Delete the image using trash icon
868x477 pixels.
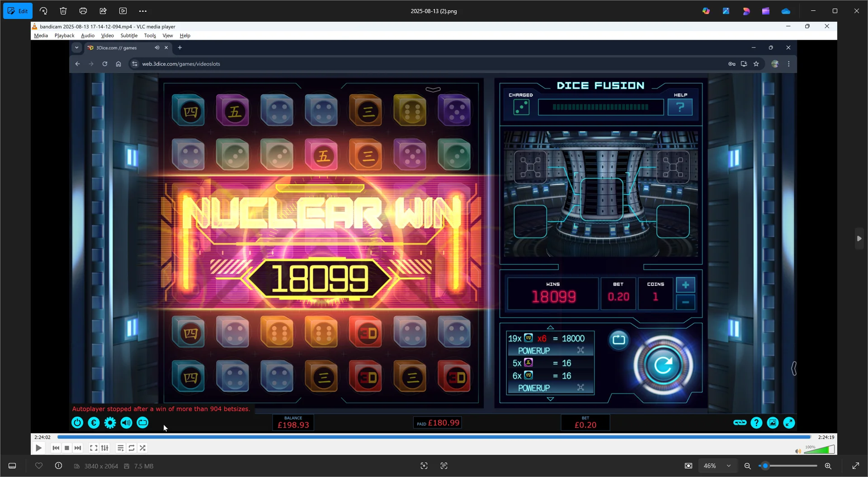63,11
